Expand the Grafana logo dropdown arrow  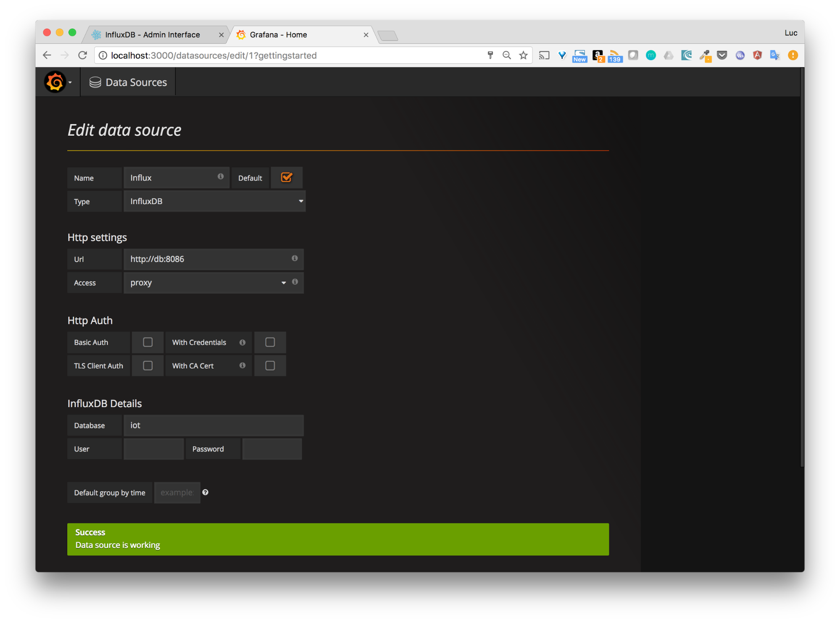pyautogui.click(x=70, y=82)
